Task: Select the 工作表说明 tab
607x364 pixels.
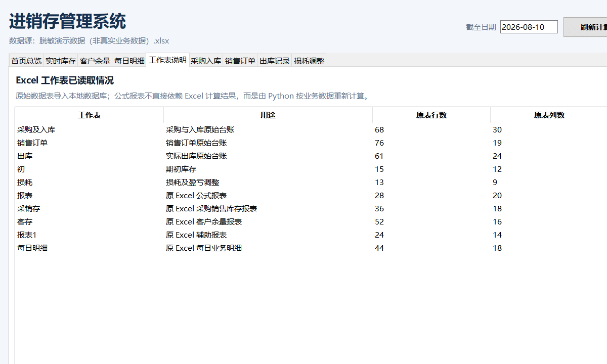Action: pos(168,60)
